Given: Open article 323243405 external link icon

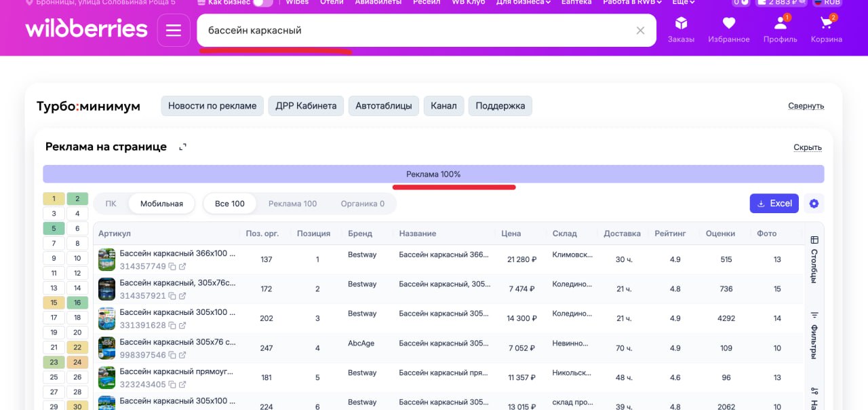Looking at the screenshot, I should 182,384.
